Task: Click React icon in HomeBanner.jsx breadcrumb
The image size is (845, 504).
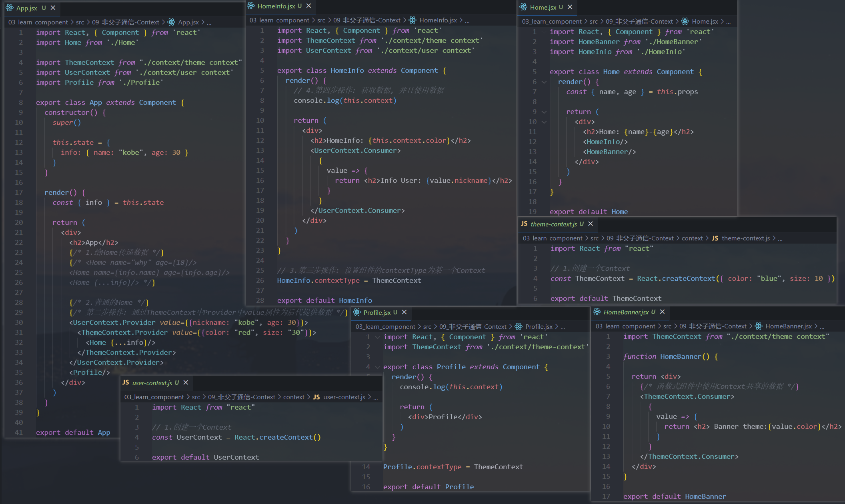Action: click(759, 326)
